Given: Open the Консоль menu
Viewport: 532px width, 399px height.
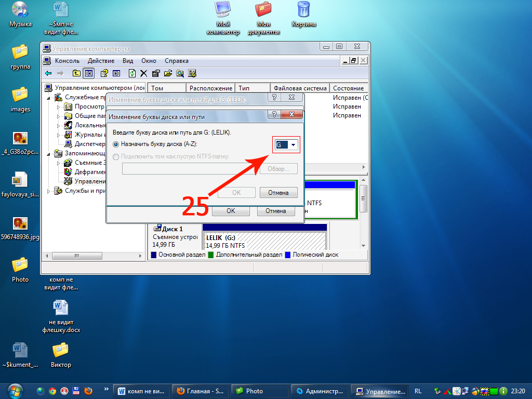Looking at the screenshot, I should coord(67,61).
